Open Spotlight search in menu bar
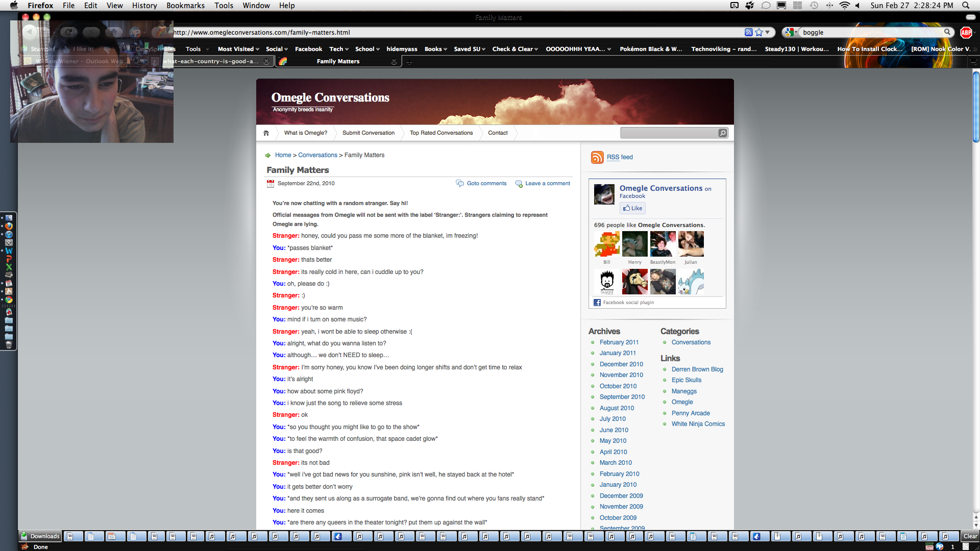The height and width of the screenshot is (551, 980). click(966, 6)
